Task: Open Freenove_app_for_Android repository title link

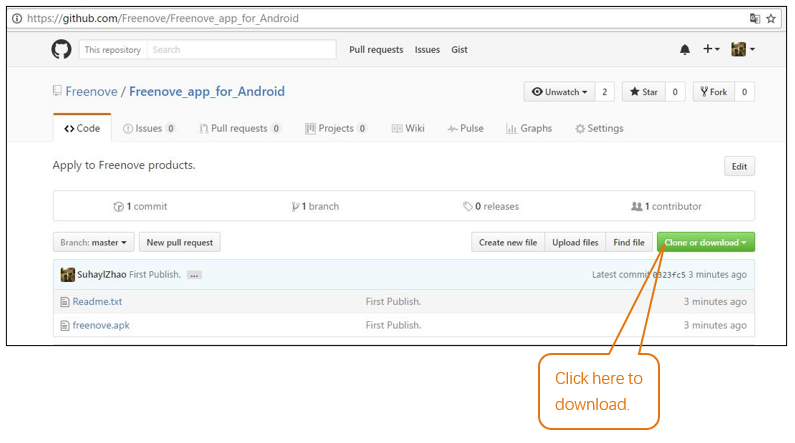Action: pos(207,92)
